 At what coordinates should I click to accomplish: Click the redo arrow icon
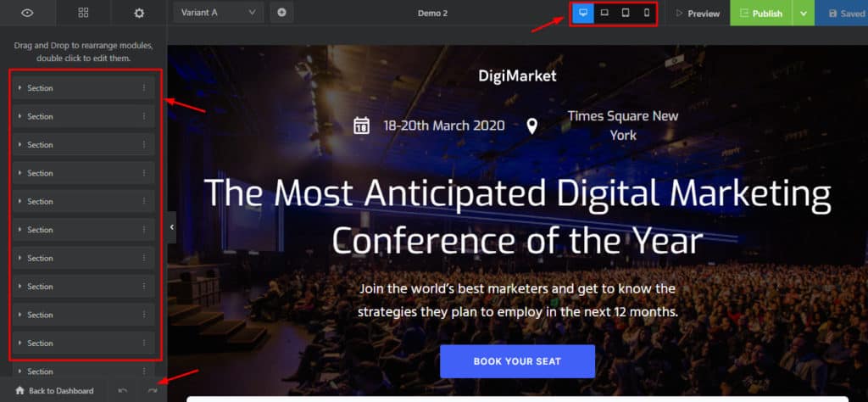[153, 390]
